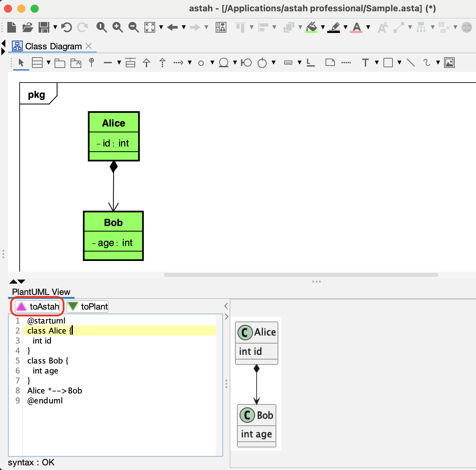Click the Alice class in the PlantUML preview
This screenshot has height=470, width=476.
point(257,343)
